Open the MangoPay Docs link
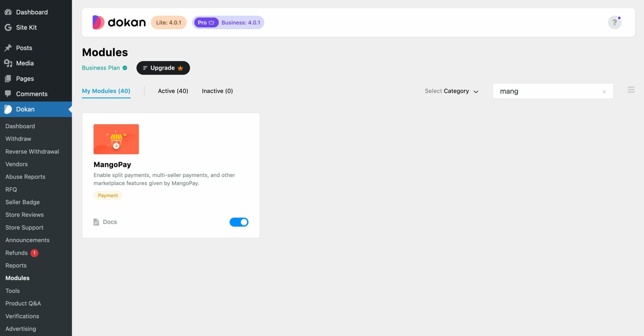Viewport: 644px width, 336px height. 105,222
